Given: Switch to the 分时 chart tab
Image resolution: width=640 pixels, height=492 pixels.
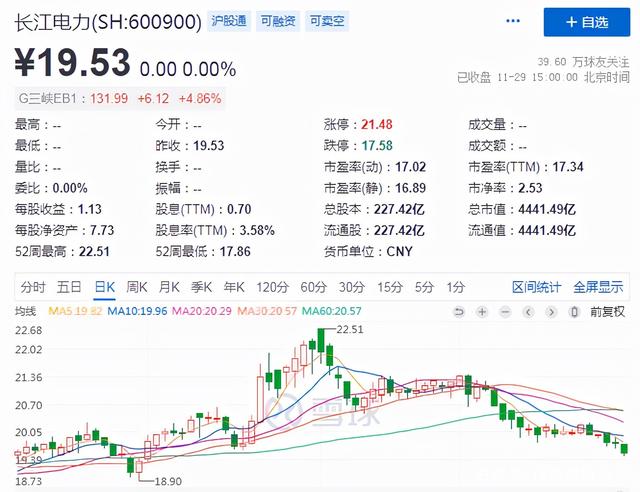Looking at the screenshot, I should 33,287.
